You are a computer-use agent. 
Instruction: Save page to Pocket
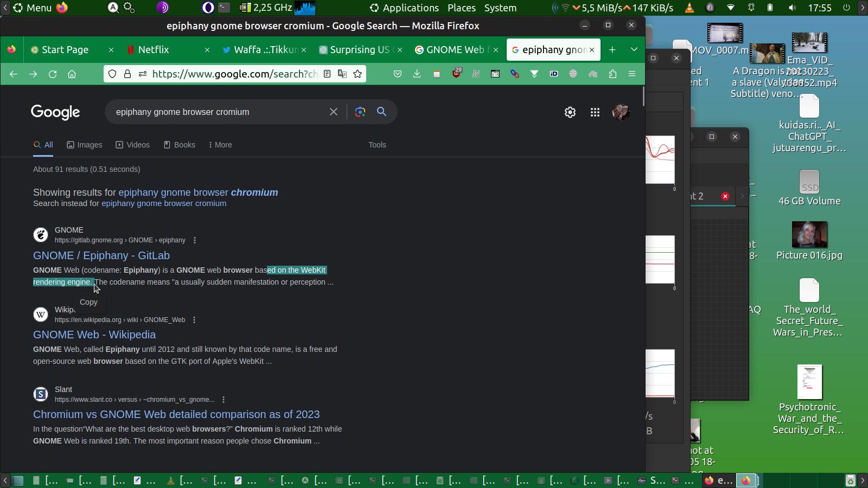[398, 74]
